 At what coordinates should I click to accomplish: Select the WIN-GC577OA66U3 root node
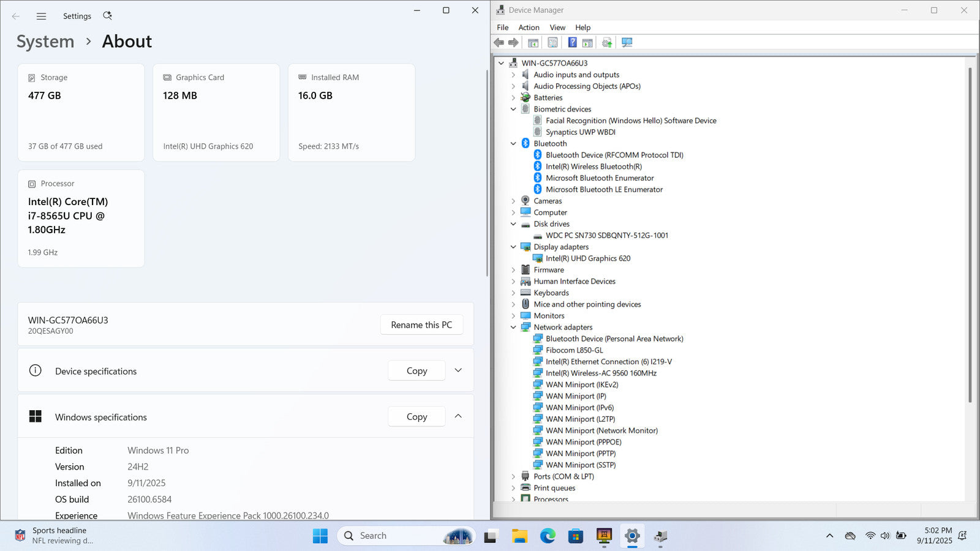[x=554, y=63]
